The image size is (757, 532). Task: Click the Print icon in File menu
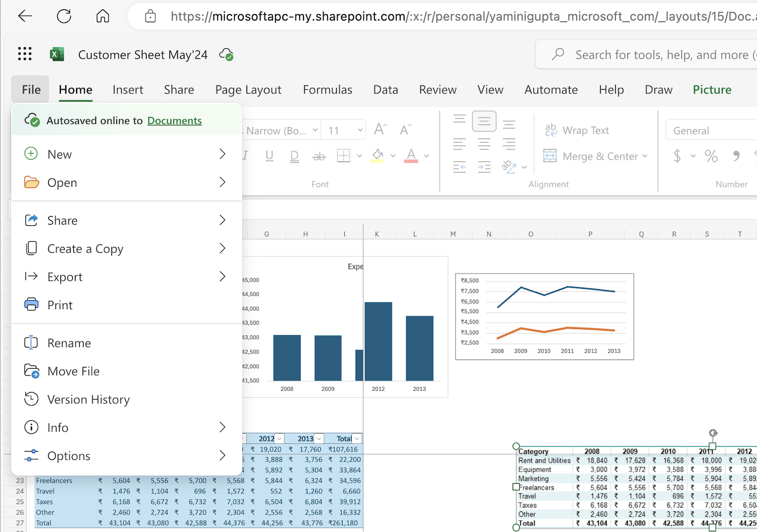click(31, 305)
